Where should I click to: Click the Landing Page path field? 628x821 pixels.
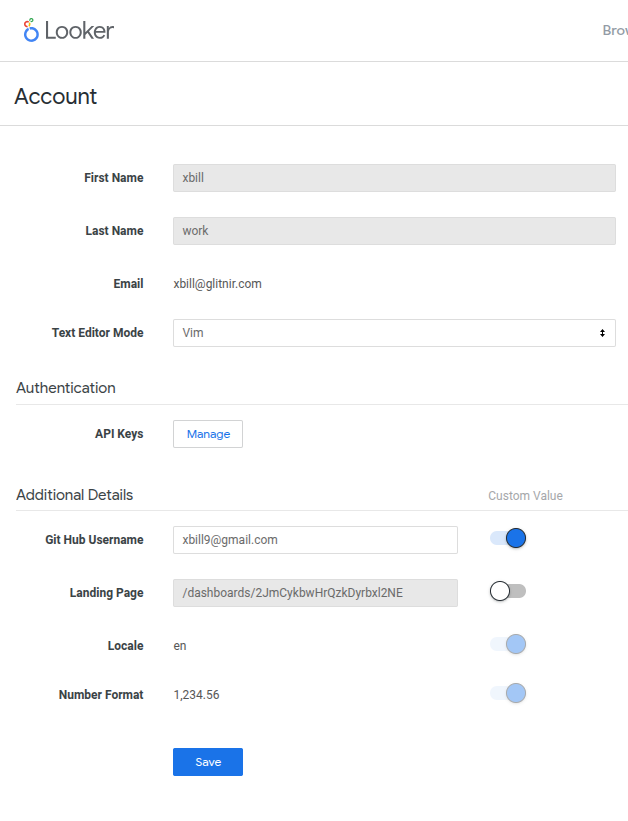315,593
